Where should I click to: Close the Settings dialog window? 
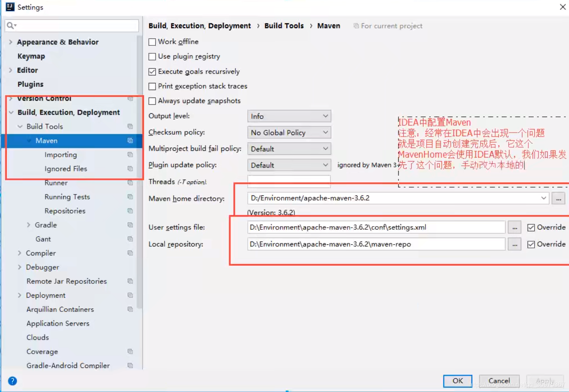coord(563,7)
